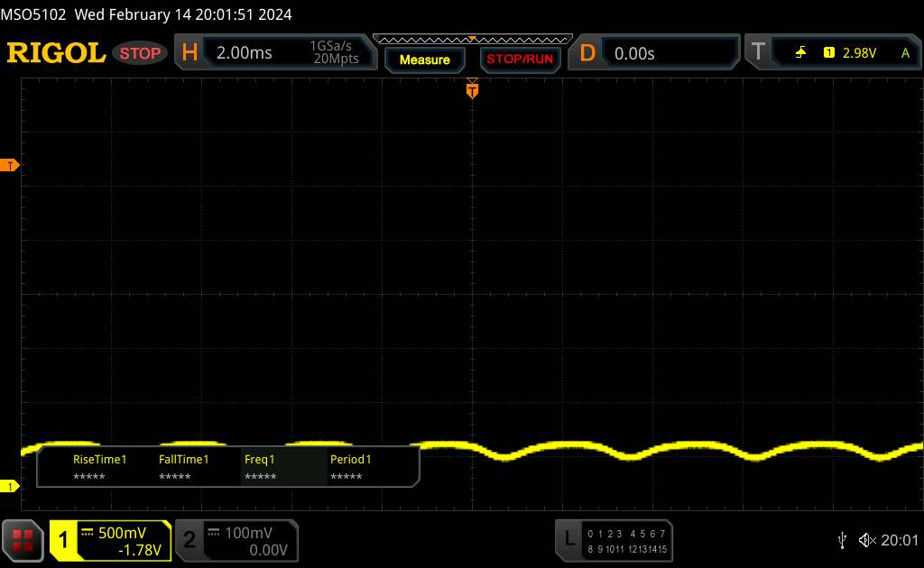924x568 pixels.
Task: Click the T trigger settings icon
Action: coord(757,53)
